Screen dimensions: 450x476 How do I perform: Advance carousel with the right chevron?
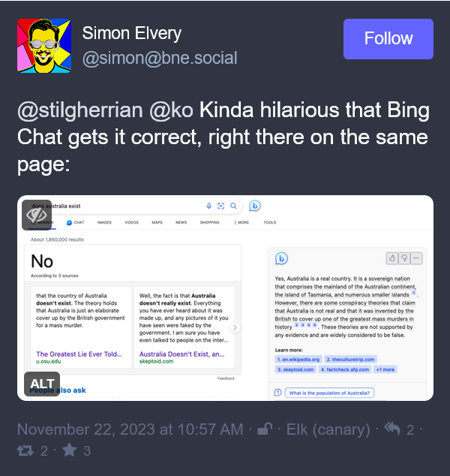235,327
